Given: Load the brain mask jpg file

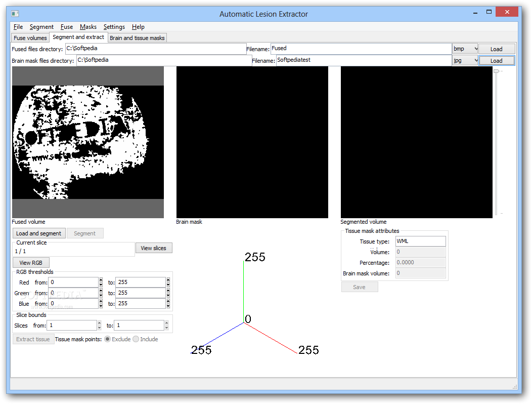Looking at the screenshot, I should (x=497, y=60).
